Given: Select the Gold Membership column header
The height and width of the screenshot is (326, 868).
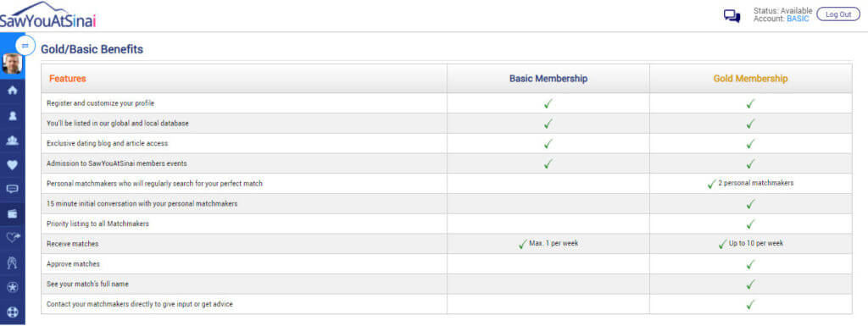Looking at the screenshot, I should point(750,79).
